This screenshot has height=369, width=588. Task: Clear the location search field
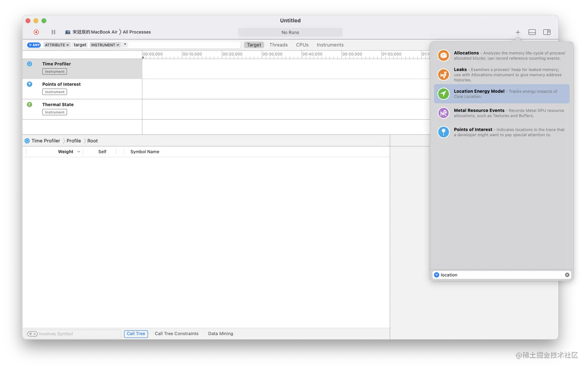click(x=567, y=275)
